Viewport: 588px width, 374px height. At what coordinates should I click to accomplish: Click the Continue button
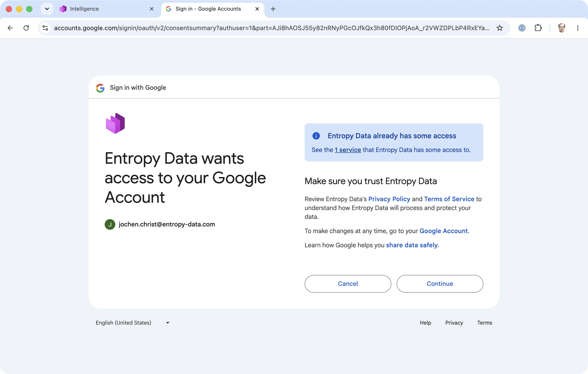click(x=440, y=284)
